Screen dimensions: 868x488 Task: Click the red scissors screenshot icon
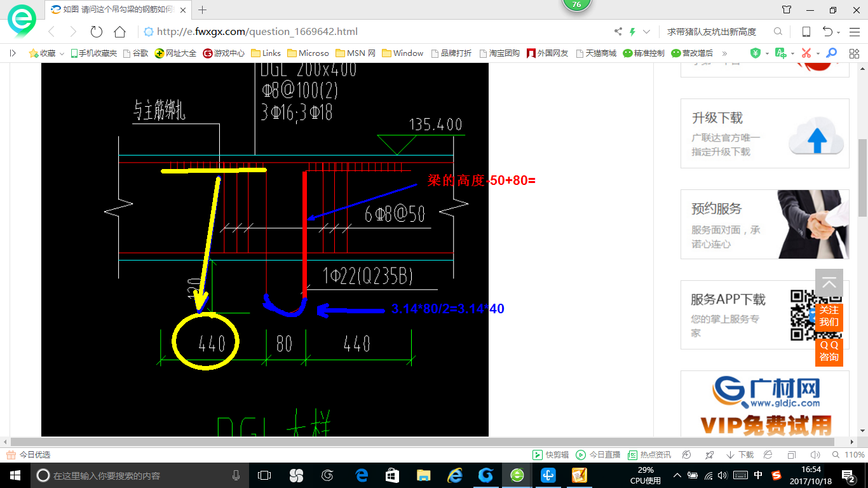point(806,53)
